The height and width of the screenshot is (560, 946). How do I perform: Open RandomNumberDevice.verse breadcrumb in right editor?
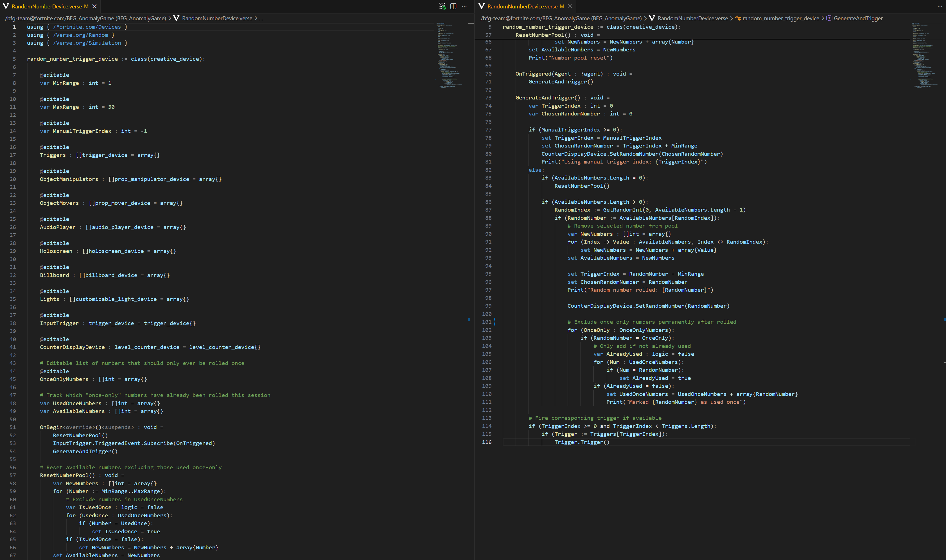click(692, 18)
